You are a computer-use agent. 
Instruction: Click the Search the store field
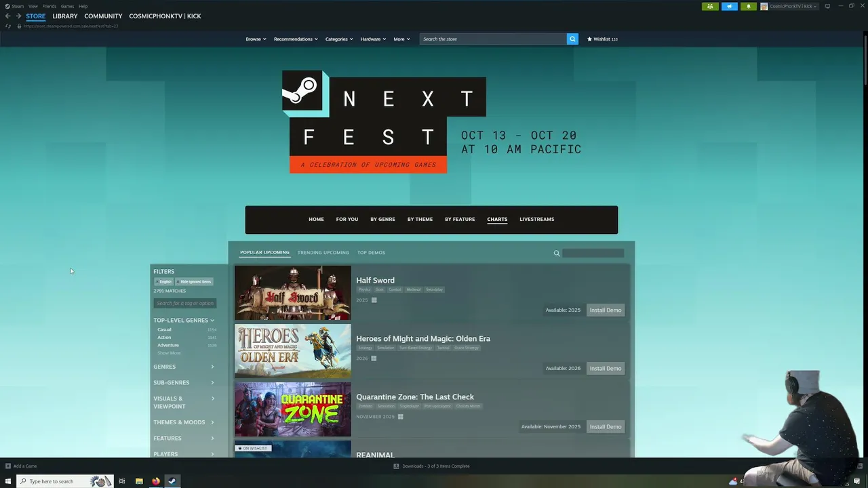(493, 39)
